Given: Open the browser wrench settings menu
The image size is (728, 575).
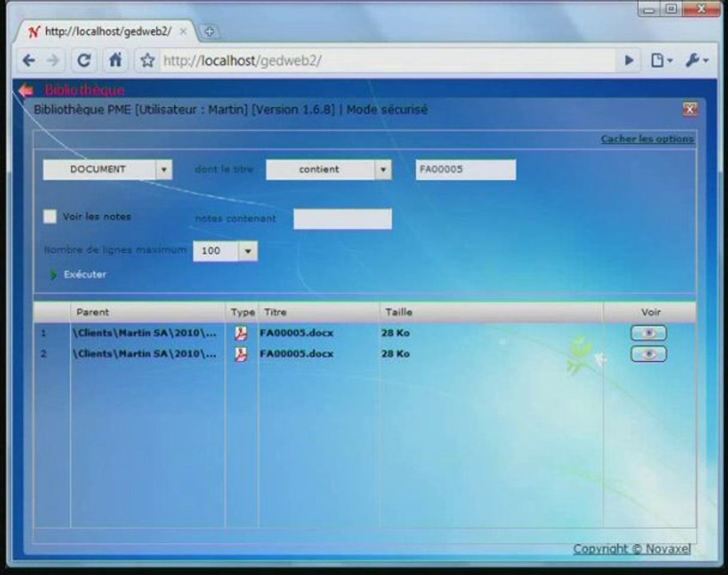Looking at the screenshot, I should click(x=696, y=61).
